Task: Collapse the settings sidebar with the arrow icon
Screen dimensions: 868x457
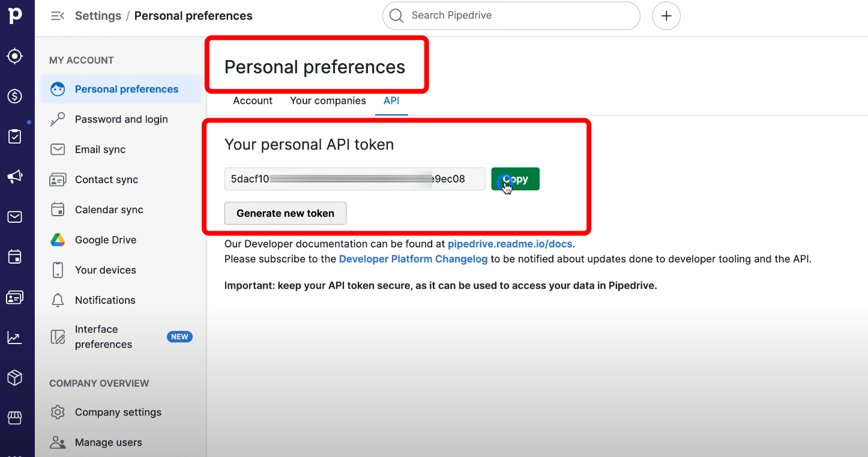Action: click(x=57, y=16)
